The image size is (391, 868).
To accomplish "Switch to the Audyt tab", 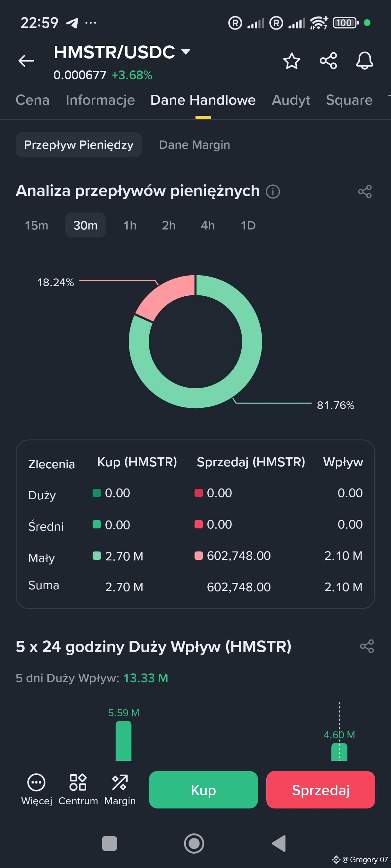I will coord(291,100).
